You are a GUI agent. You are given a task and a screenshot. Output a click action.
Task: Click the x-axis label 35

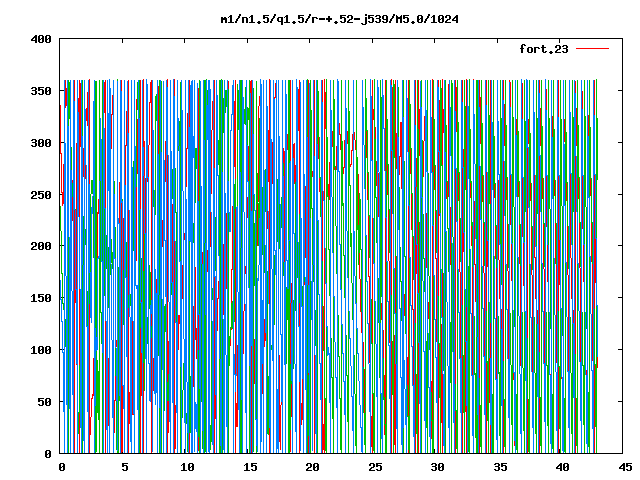[500, 467]
